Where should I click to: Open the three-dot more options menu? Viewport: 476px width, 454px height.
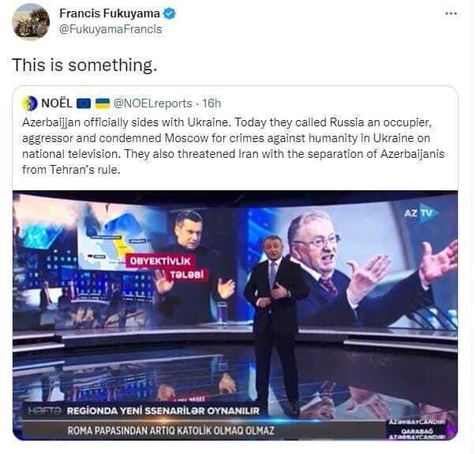tap(451, 13)
